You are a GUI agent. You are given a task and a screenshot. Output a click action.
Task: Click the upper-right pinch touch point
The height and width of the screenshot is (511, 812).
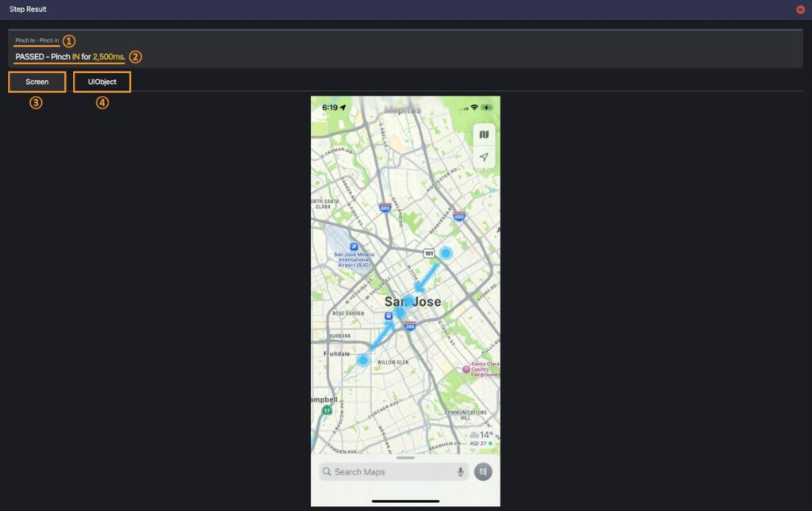pyautogui.click(x=446, y=253)
